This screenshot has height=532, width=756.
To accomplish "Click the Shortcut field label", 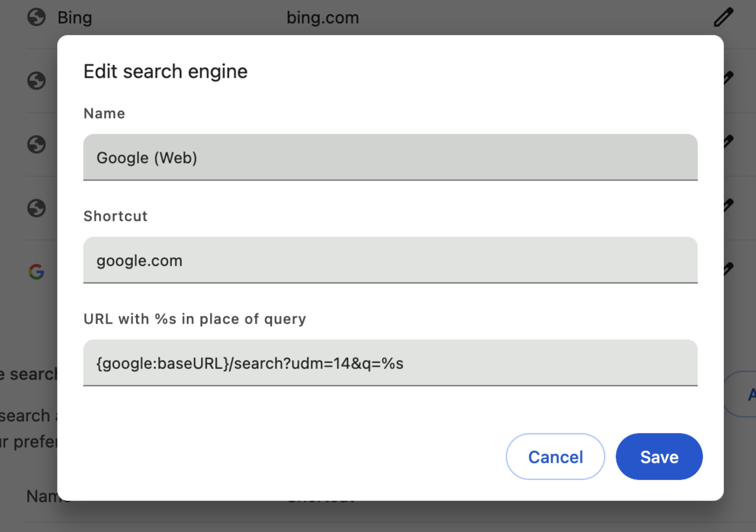I will (x=115, y=216).
